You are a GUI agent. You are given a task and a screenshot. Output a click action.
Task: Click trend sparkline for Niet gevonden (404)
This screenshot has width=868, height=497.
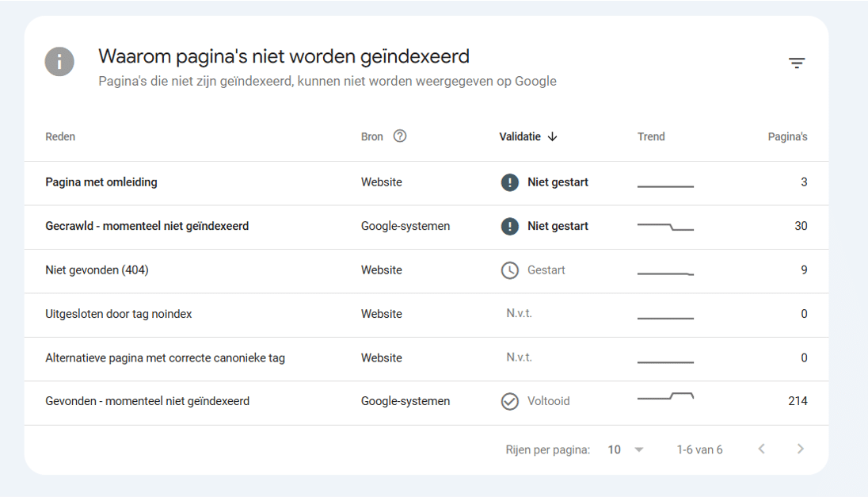[665, 273]
